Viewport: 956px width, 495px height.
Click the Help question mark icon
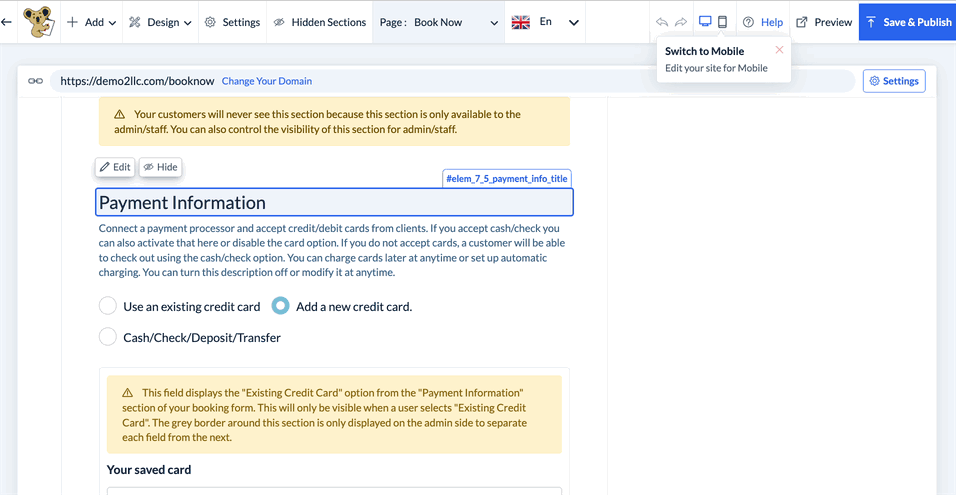(x=748, y=22)
